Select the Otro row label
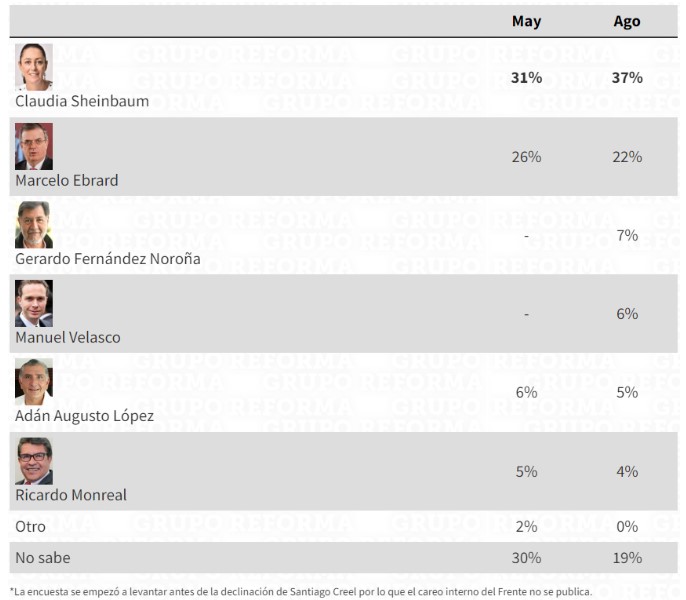 click(x=30, y=526)
